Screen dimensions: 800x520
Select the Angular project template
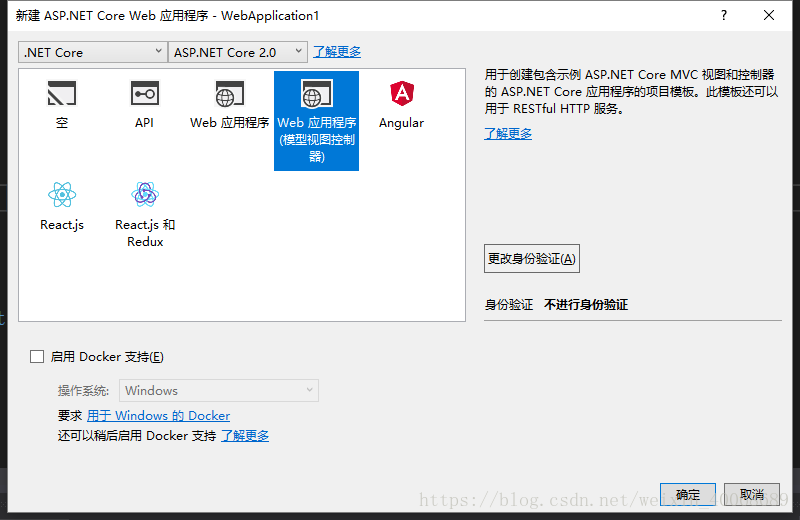tap(402, 105)
